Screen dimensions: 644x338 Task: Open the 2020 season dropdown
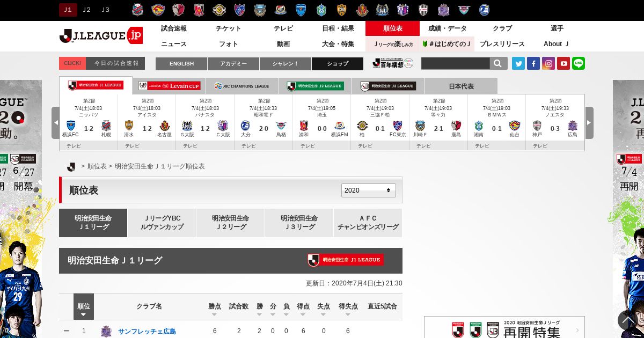[369, 190]
